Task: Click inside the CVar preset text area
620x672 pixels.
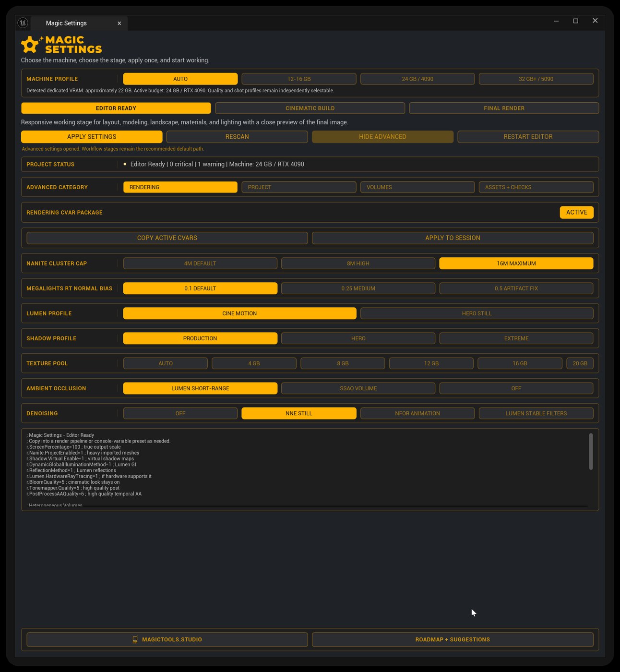Action: point(307,469)
